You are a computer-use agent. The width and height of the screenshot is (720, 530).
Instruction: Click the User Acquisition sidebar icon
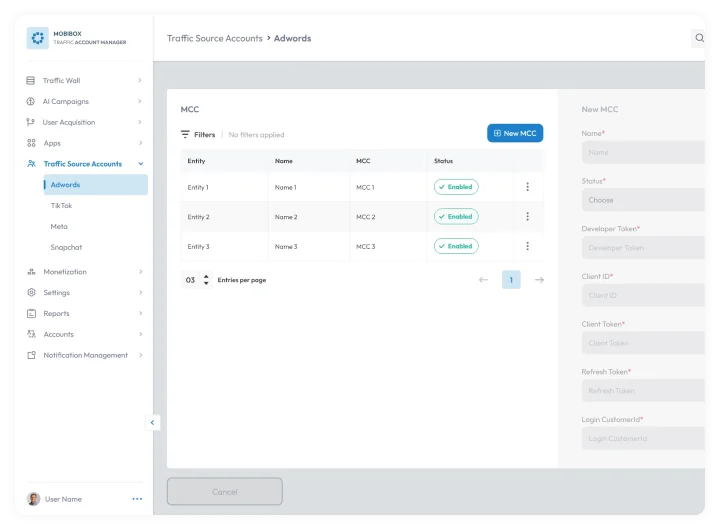point(31,122)
